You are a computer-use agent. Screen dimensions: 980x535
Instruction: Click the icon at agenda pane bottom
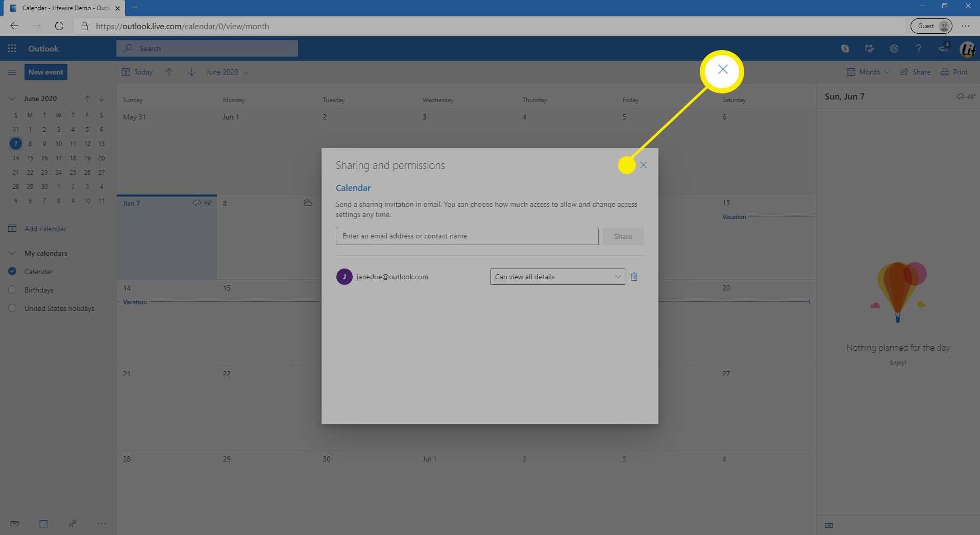pos(829,525)
